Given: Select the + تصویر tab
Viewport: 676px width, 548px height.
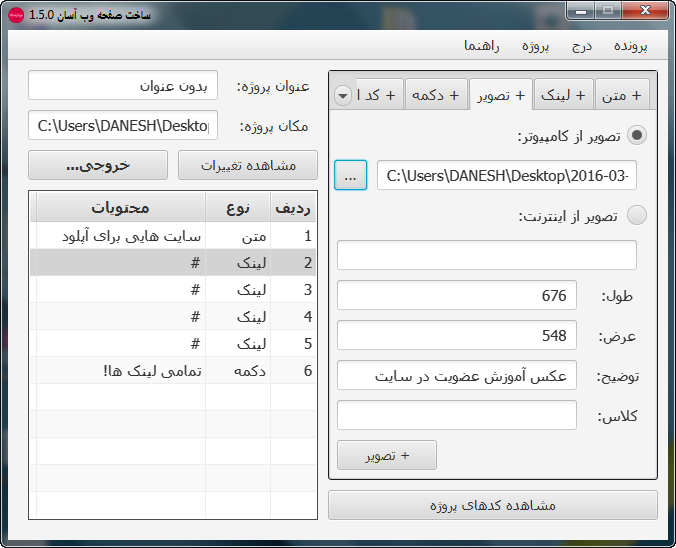Looking at the screenshot, I should (501, 95).
